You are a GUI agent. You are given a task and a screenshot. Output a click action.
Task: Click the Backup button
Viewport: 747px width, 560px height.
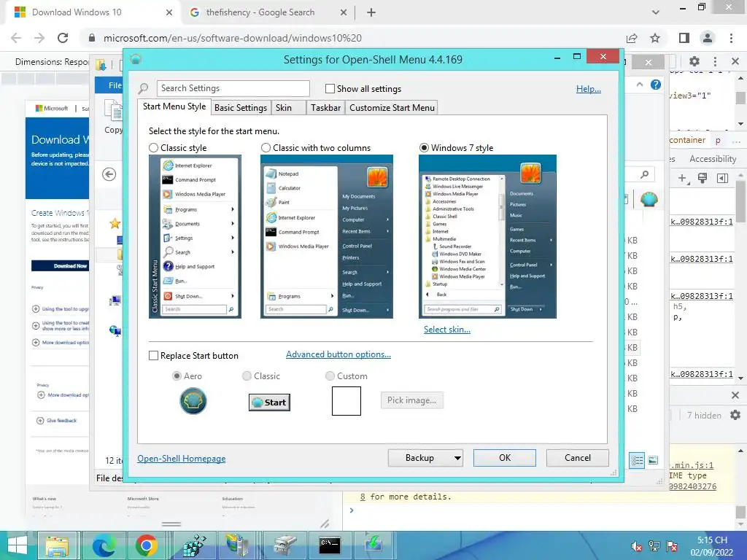pos(419,458)
